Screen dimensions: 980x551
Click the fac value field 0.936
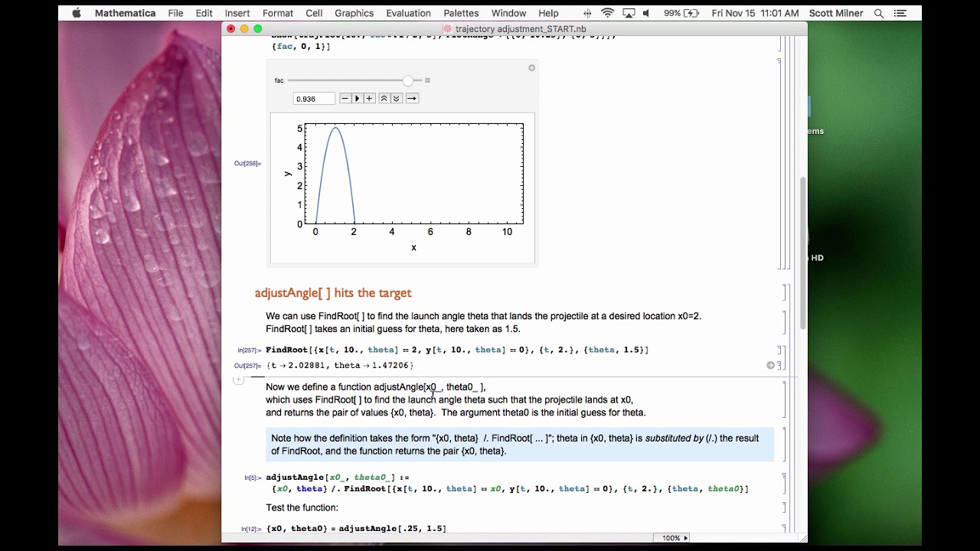[x=314, y=98]
